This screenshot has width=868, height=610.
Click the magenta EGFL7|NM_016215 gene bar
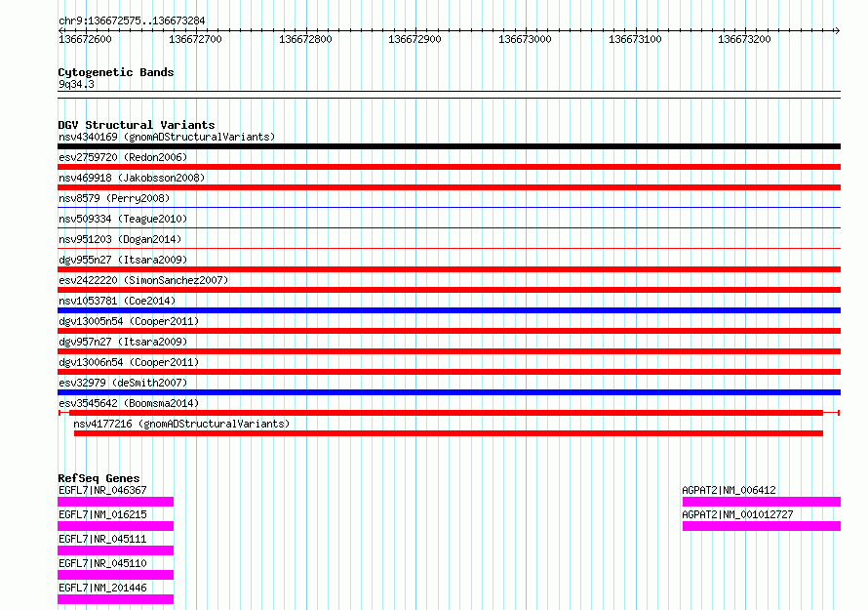(x=116, y=526)
